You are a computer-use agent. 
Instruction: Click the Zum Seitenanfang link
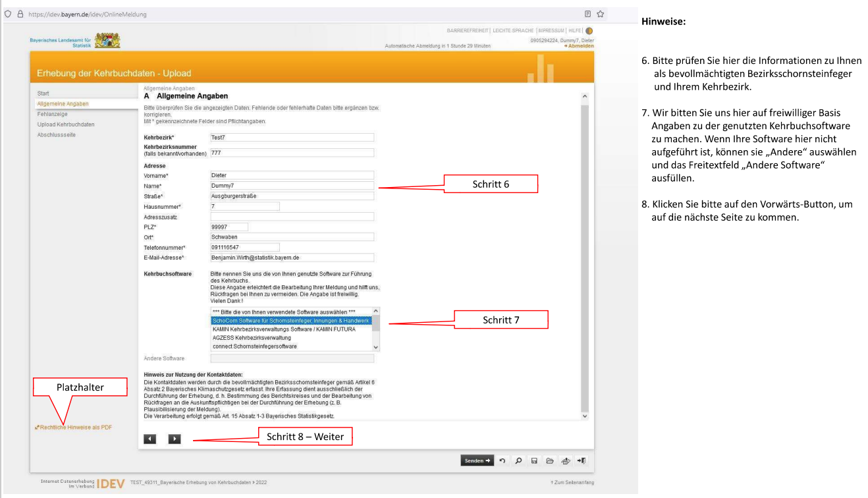tap(572, 483)
